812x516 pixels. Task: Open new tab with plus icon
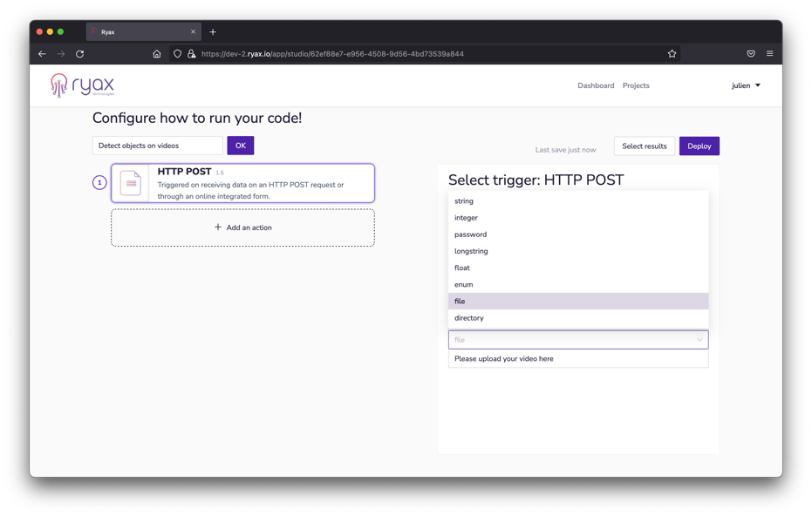click(x=213, y=32)
